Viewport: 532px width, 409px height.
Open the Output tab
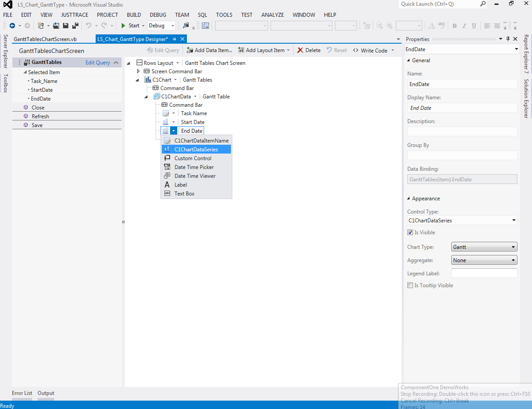[46, 393]
